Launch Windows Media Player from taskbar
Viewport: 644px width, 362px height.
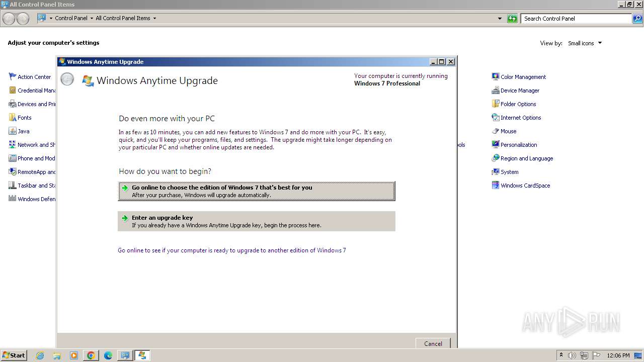coord(74,355)
